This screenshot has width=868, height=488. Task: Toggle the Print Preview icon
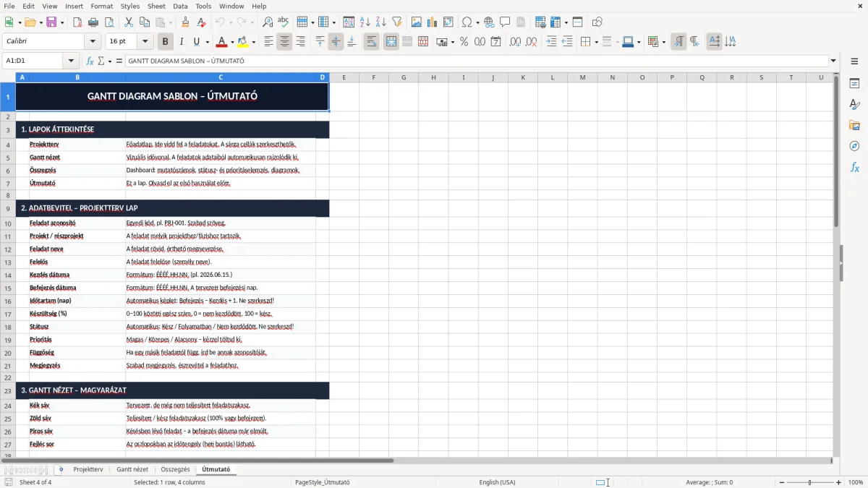(x=109, y=22)
